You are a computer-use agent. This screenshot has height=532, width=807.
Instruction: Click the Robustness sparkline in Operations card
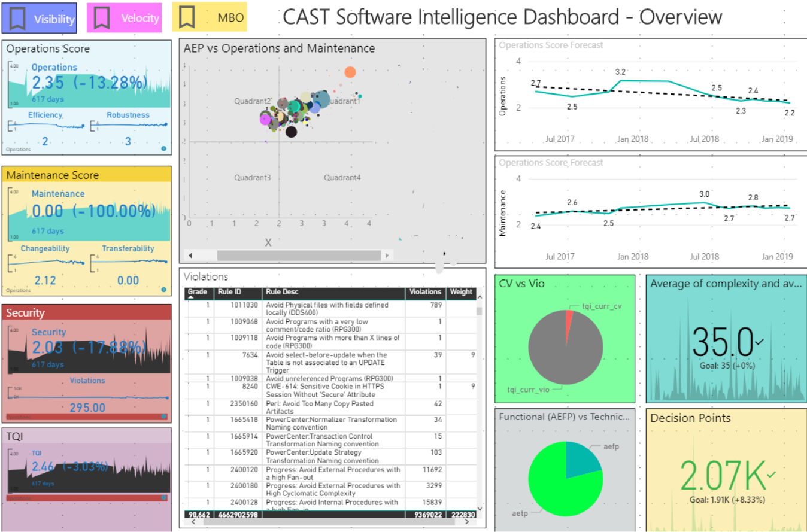coord(128,125)
